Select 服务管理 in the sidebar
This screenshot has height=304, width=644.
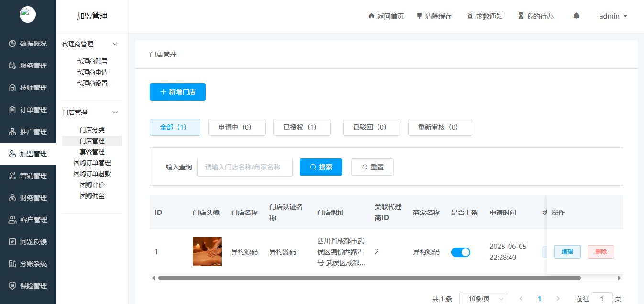click(x=28, y=66)
